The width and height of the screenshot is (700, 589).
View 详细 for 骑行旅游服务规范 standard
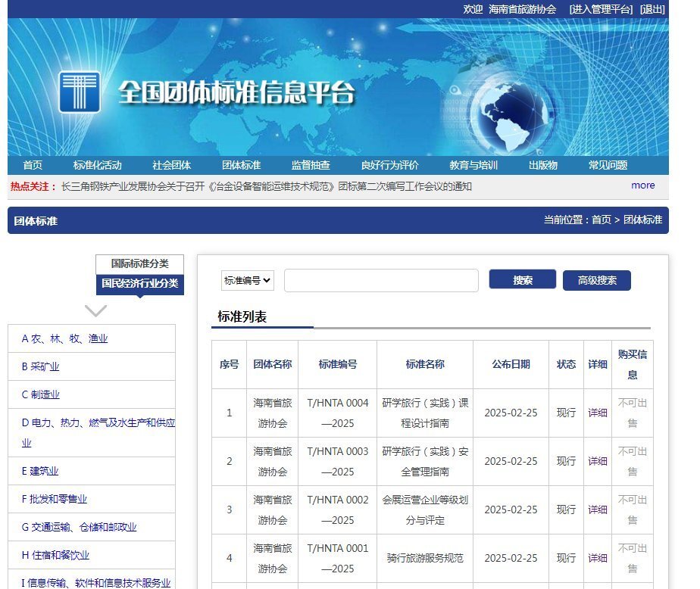click(x=598, y=558)
